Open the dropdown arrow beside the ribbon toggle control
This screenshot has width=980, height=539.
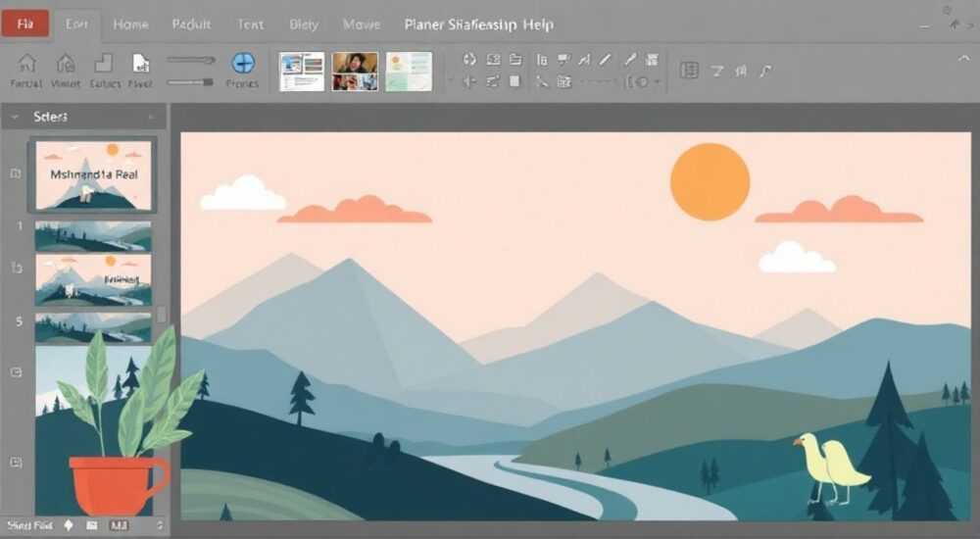tap(657, 82)
